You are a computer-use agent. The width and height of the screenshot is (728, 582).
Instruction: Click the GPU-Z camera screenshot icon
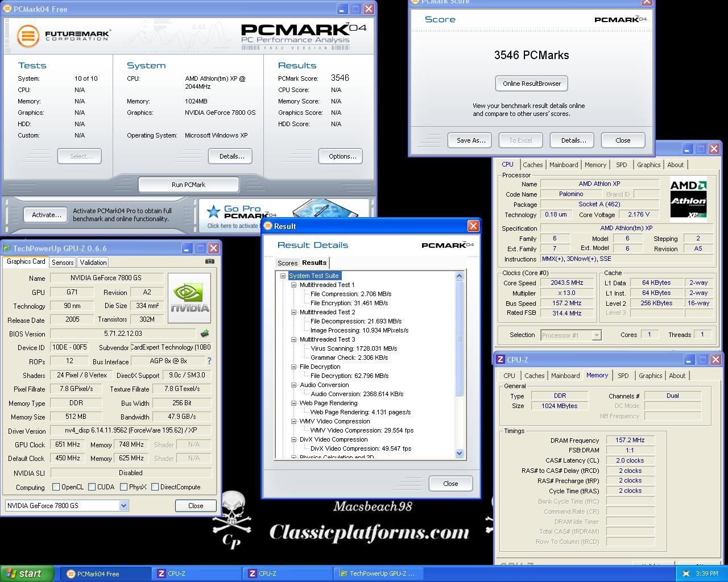tap(210, 261)
